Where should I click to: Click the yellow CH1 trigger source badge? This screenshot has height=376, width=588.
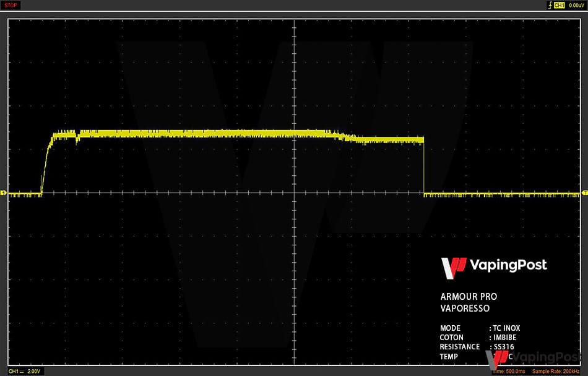click(x=559, y=5)
